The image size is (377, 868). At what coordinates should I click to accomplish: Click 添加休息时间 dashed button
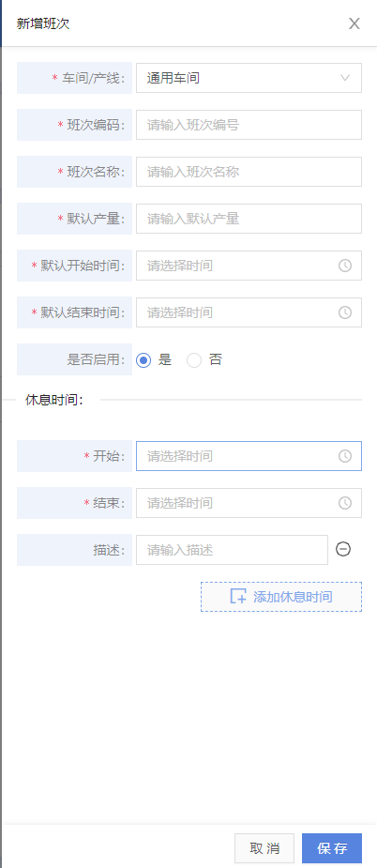[281, 597]
